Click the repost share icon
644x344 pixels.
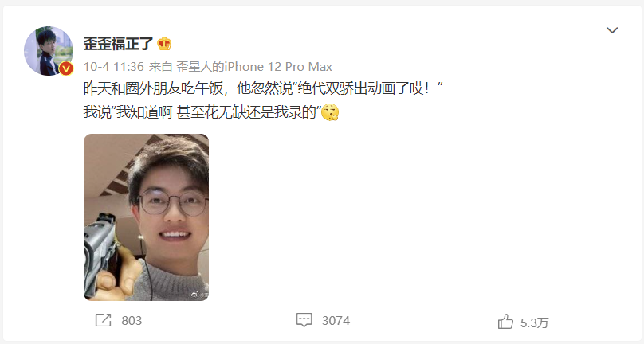point(103,320)
